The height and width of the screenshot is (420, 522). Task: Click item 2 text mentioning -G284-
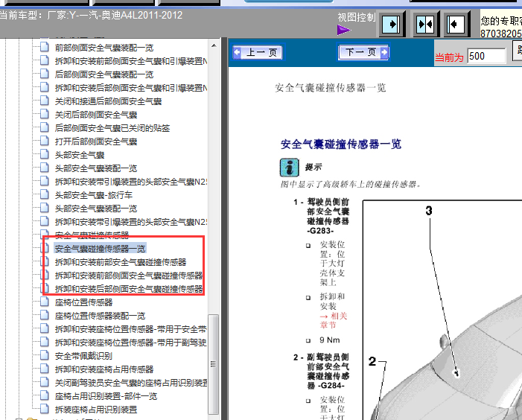click(328, 372)
